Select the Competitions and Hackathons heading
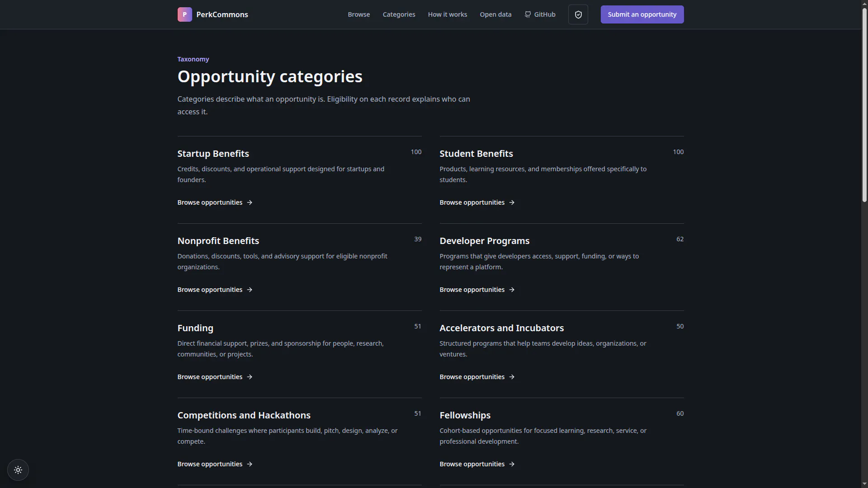This screenshot has width=868, height=488. point(244,415)
